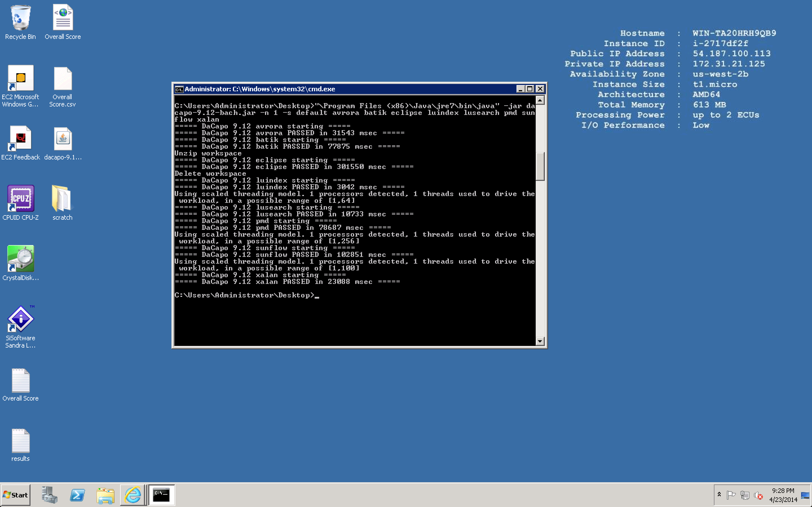Click the Start button
The image size is (812, 507).
[x=16, y=495]
